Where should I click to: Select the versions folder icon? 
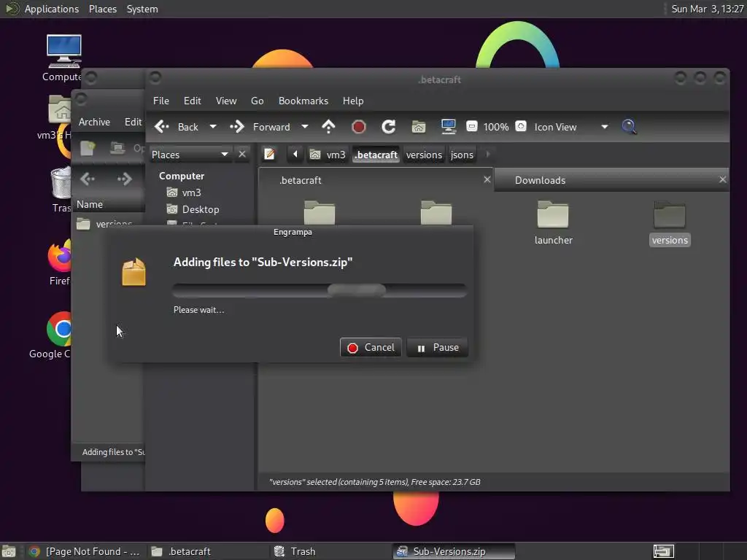point(670,215)
